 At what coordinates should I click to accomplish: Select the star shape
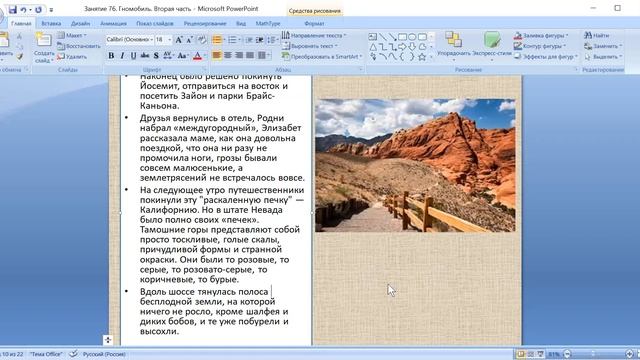(x=422, y=57)
